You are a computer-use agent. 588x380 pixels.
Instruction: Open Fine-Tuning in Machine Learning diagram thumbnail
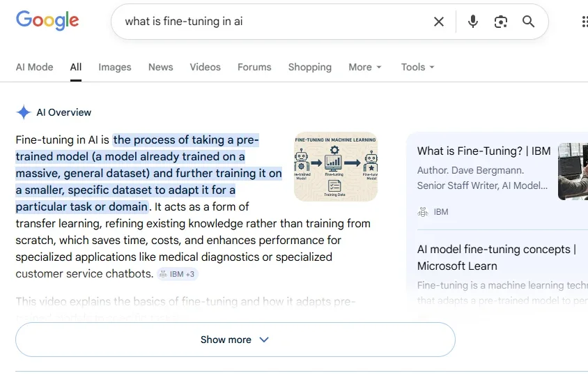(x=336, y=167)
